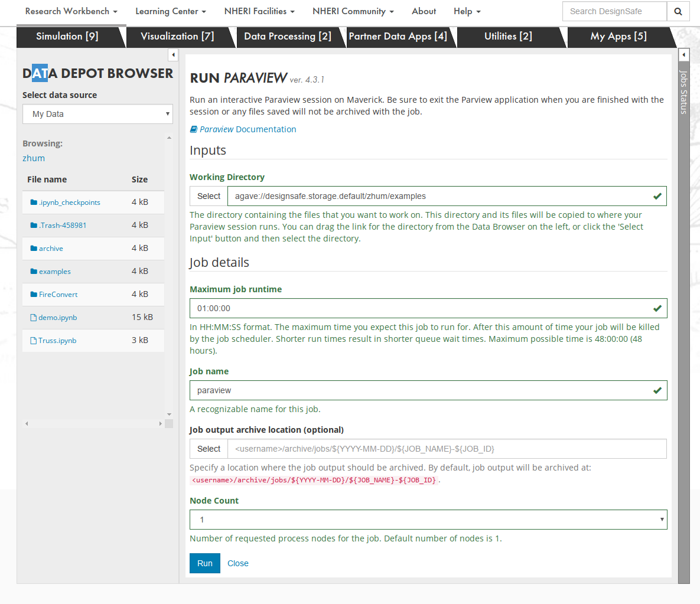Click Select button for archive location
Screen dimensions: 700x604
click(209, 449)
